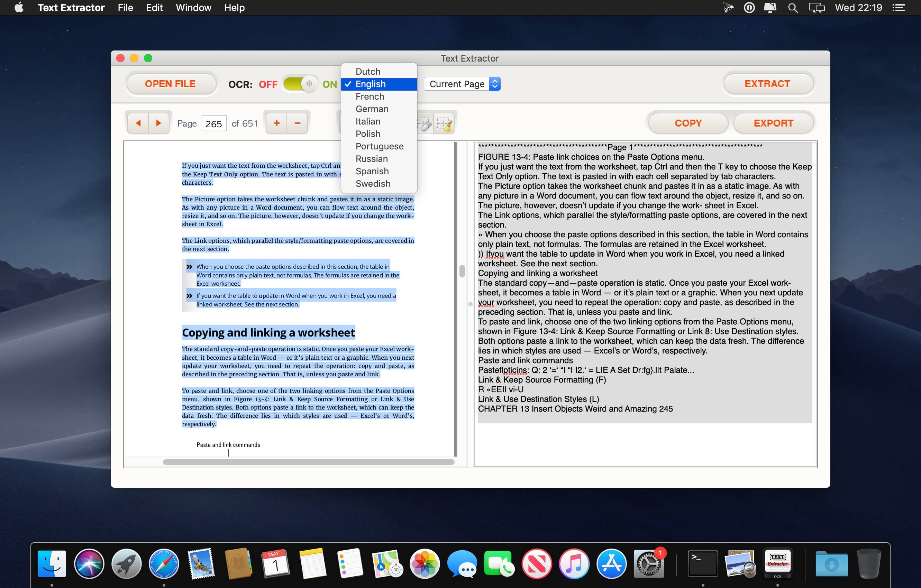Launch Safari from the Dock
Screen dimensions: 921x588
coord(164,563)
